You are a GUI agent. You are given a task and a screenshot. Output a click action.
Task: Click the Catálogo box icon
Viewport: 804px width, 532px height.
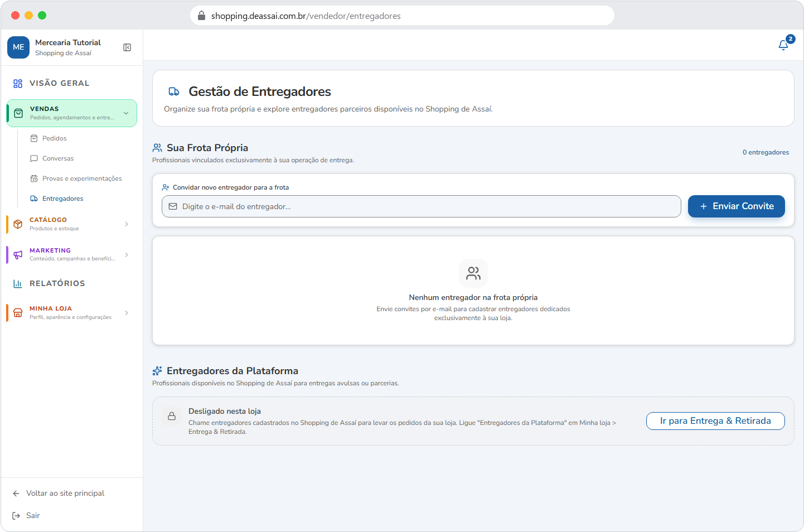18,224
